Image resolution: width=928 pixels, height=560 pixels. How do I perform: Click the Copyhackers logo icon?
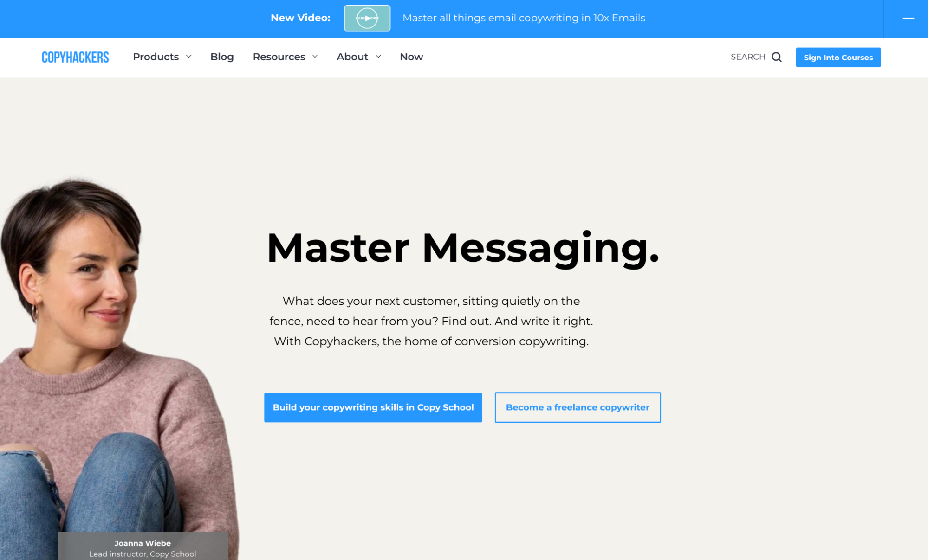tap(74, 56)
